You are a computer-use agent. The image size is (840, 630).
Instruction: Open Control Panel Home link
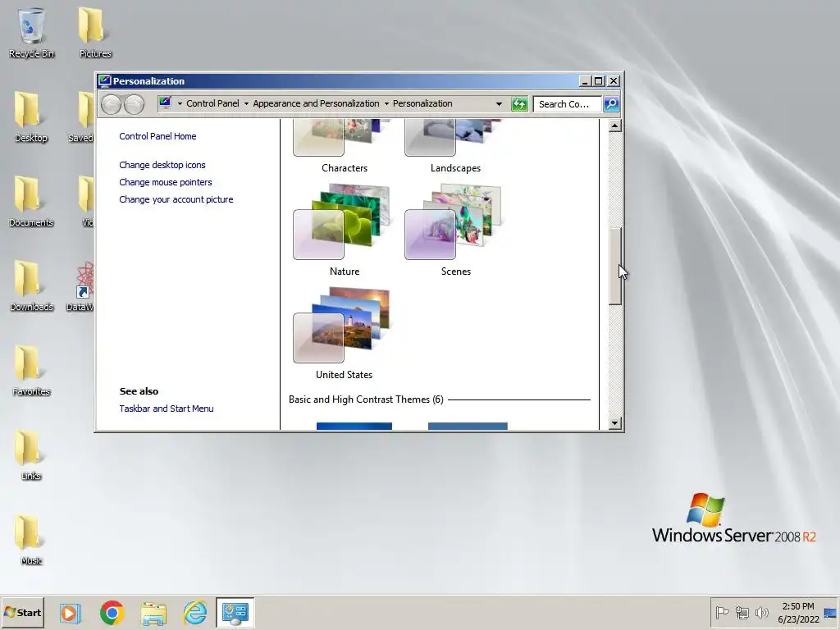click(x=157, y=136)
